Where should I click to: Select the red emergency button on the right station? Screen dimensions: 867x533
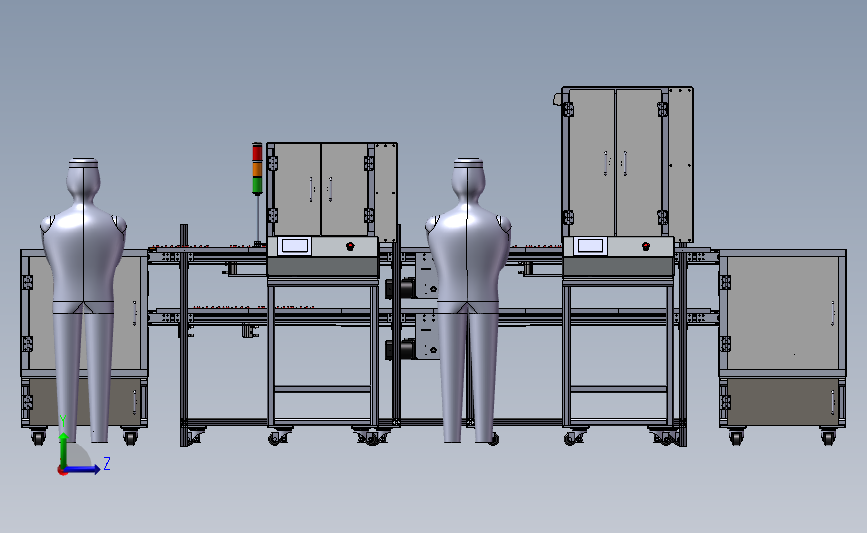click(x=646, y=246)
